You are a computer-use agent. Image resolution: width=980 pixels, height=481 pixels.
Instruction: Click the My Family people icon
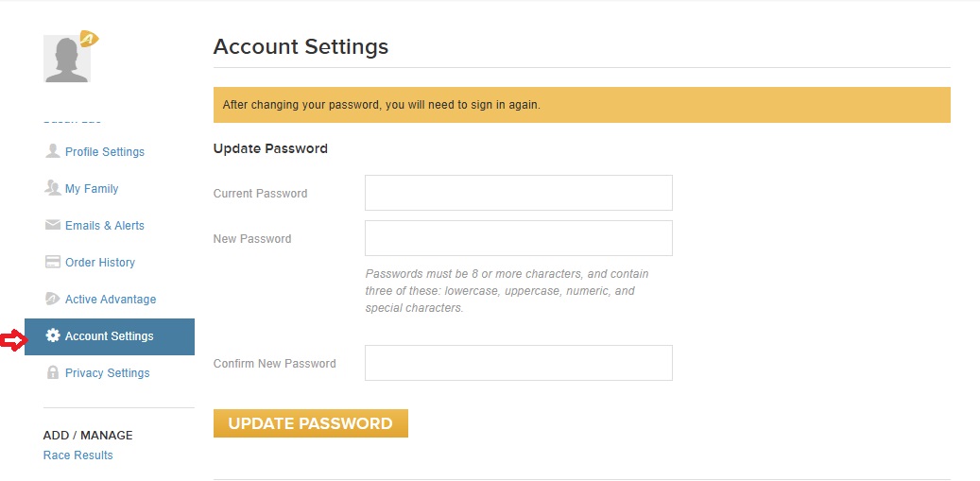pos(53,188)
